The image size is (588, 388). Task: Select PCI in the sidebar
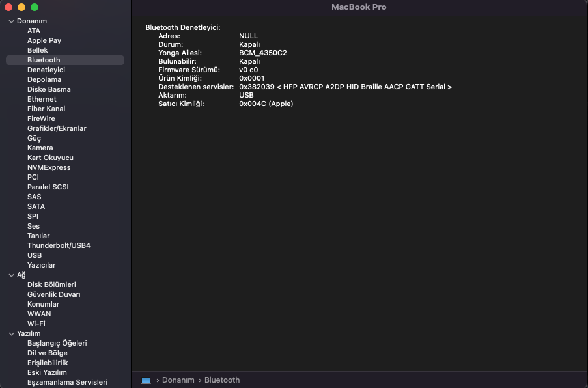pyautogui.click(x=33, y=177)
